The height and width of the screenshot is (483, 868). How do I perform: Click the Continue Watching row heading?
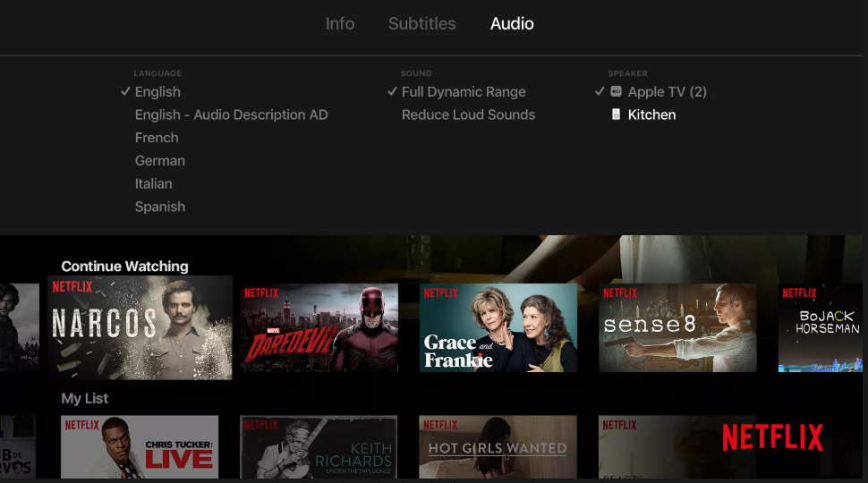[x=124, y=267]
